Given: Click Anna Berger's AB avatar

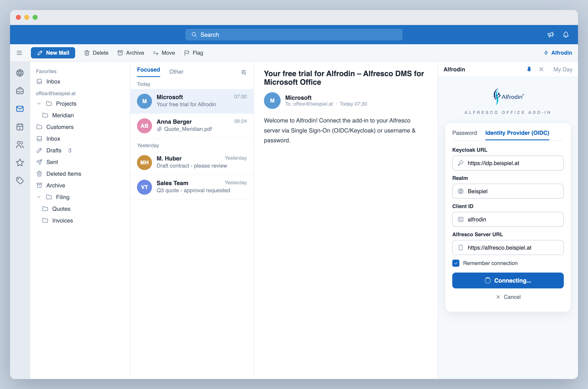Looking at the screenshot, I should 144,126.
